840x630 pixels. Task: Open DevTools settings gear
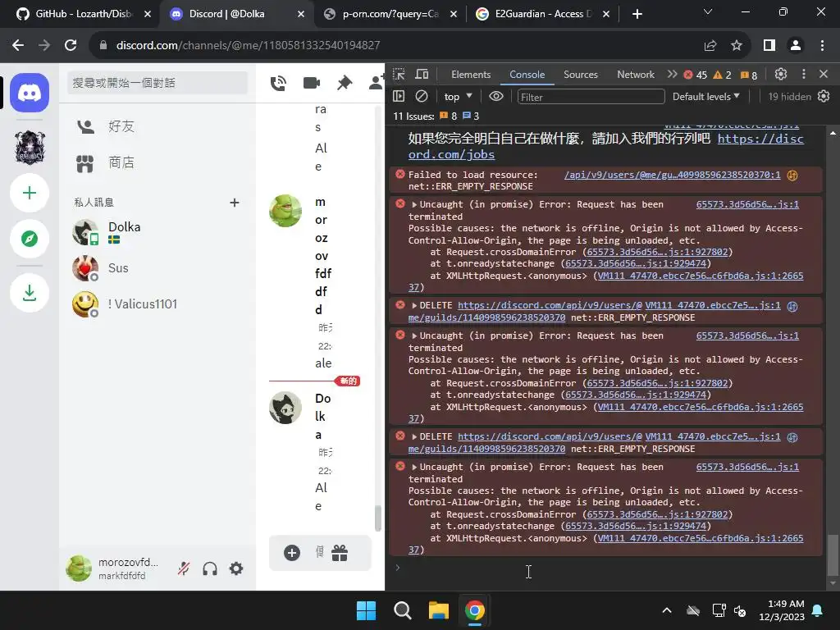(x=781, y=75)
